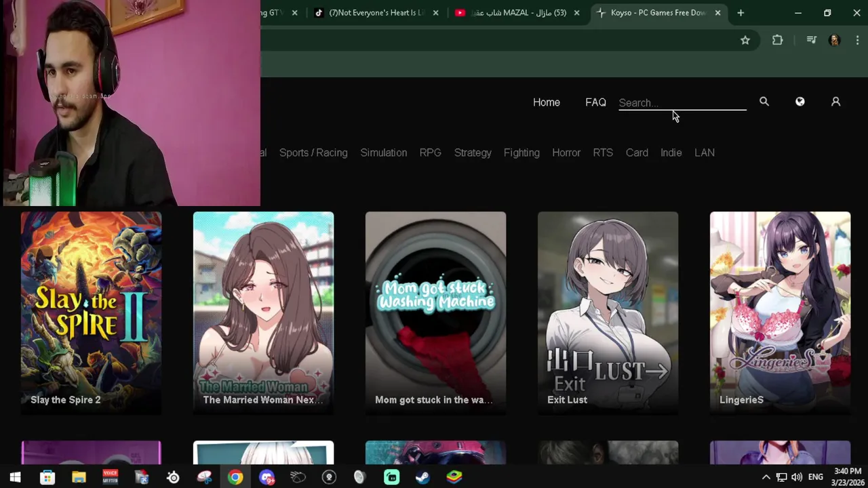The image size is (868, 488).
Task: Switch to the TikTok Not Everyone's Heart tab
Action: pos(376,13)
